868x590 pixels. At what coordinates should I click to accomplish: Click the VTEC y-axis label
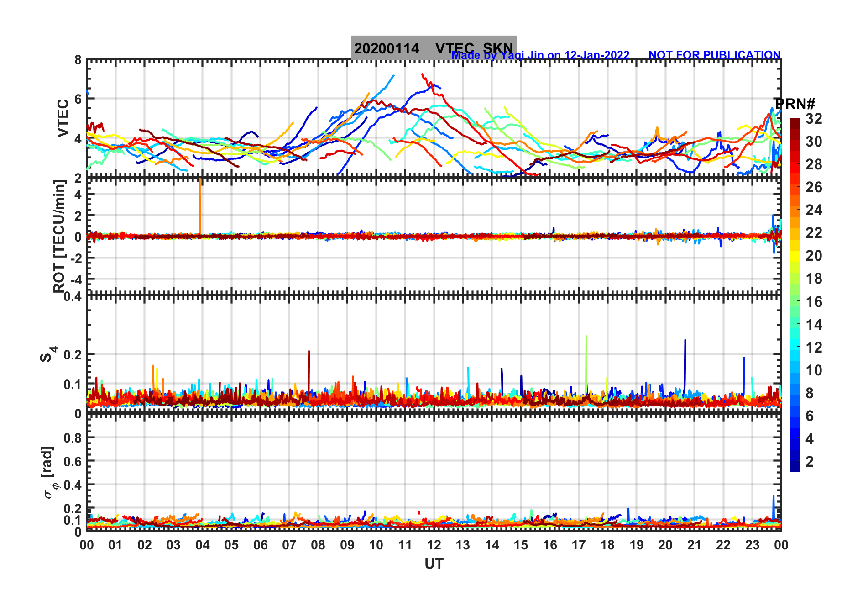pos(63,118)
